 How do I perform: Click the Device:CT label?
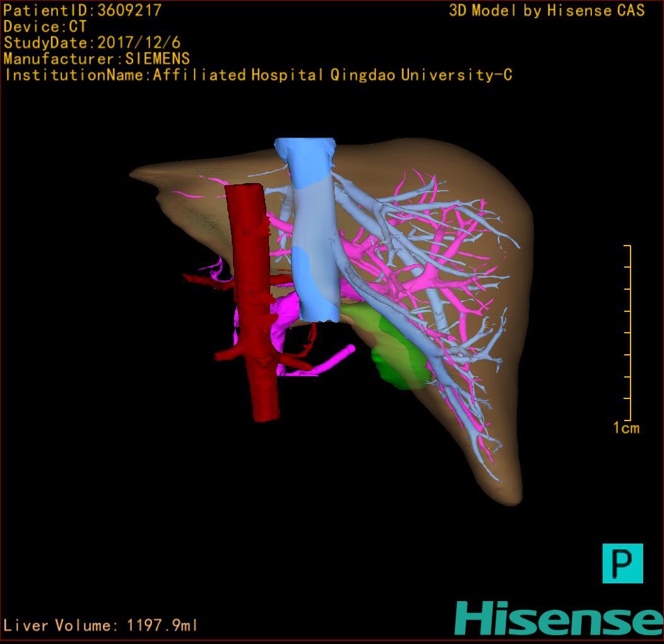pyautogui.click(x=45, y=27)
